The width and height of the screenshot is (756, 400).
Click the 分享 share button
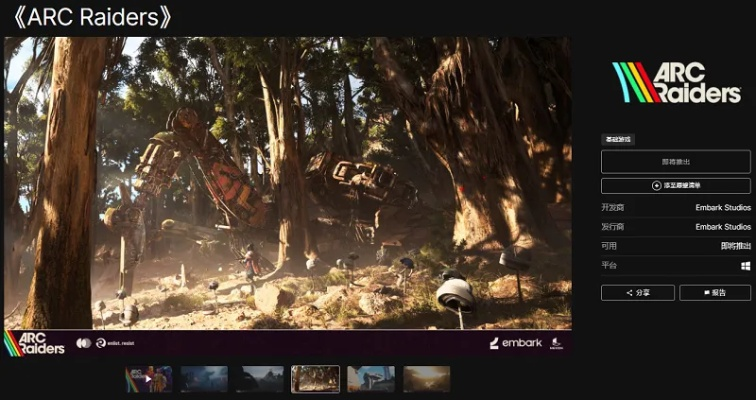click(639, 293)
